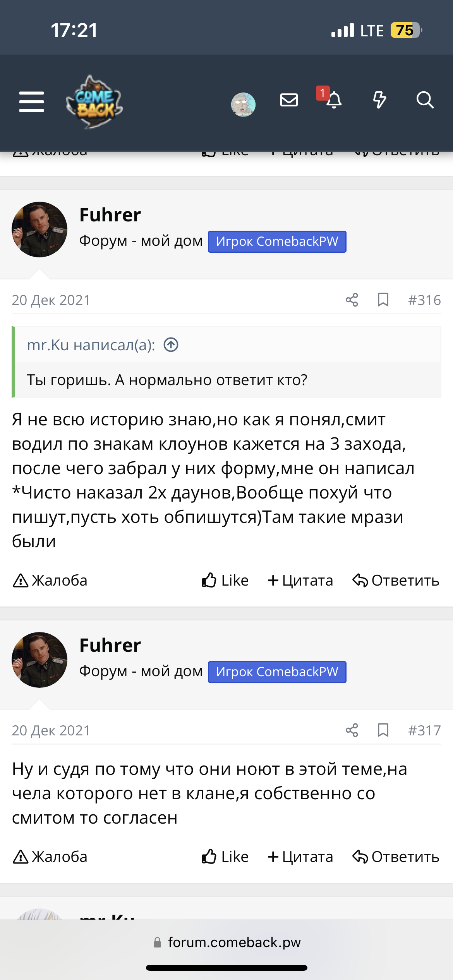Bookmark post #317
This screenshot has height=980, width=453.
click(383, 730)
